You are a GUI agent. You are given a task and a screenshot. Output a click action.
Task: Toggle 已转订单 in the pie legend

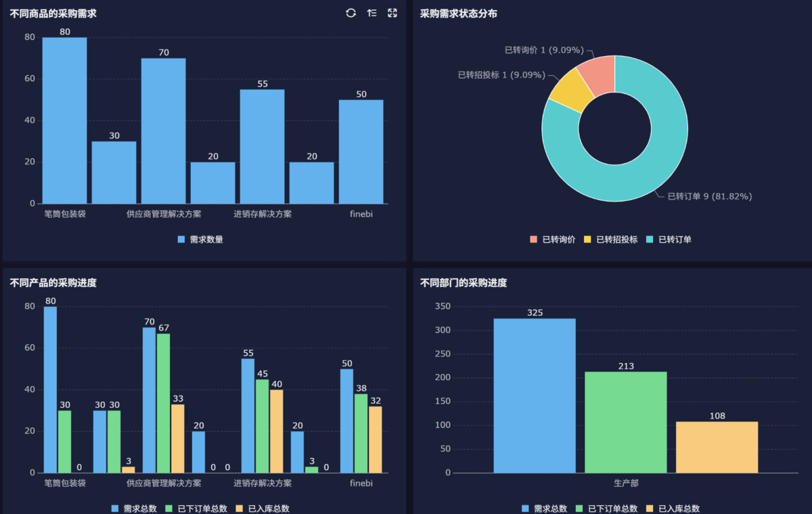(x=669, y=239)
